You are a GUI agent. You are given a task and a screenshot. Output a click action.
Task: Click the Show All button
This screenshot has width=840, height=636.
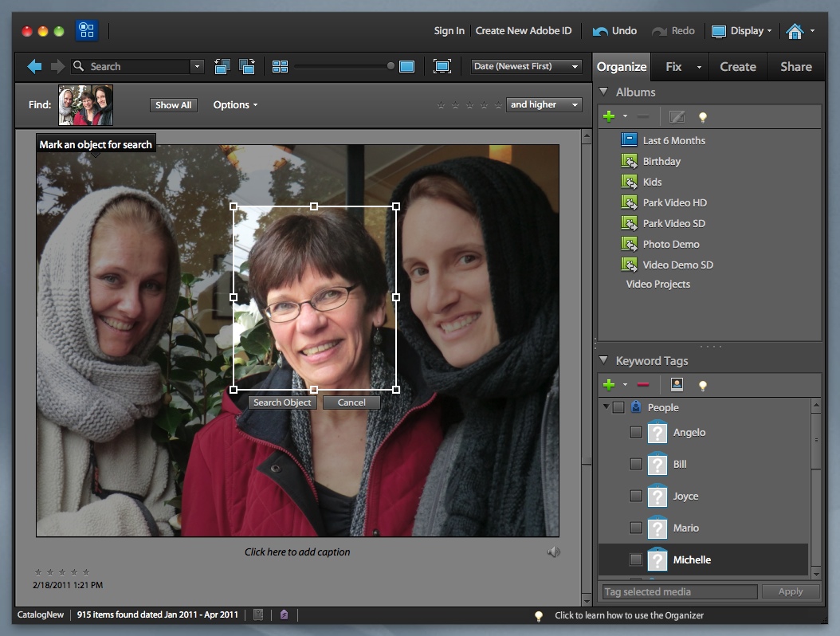click(173, 105)
